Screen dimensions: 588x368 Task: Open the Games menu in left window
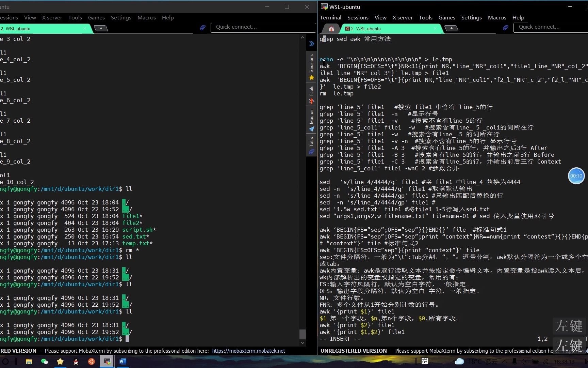click(96, 17)
